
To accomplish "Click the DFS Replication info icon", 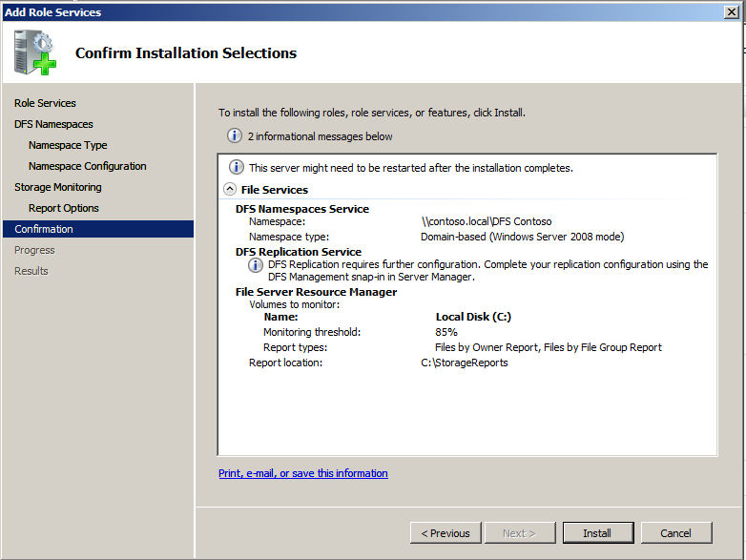I will click(256, 265).
